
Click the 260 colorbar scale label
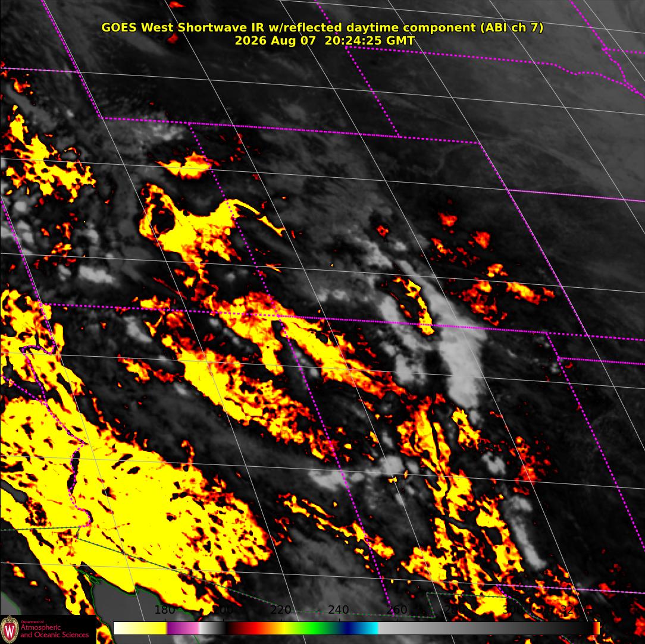click(x=396, y=609)
